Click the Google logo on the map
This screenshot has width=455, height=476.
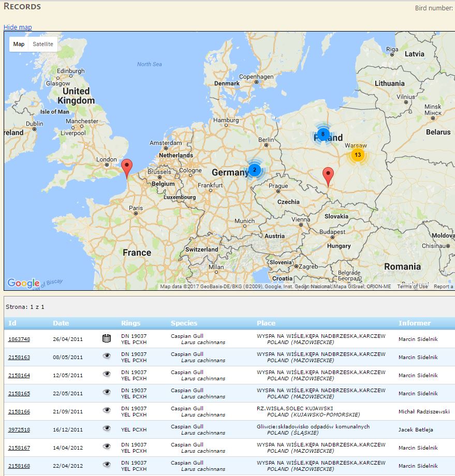pyautogui.click(x=23, y=283)
